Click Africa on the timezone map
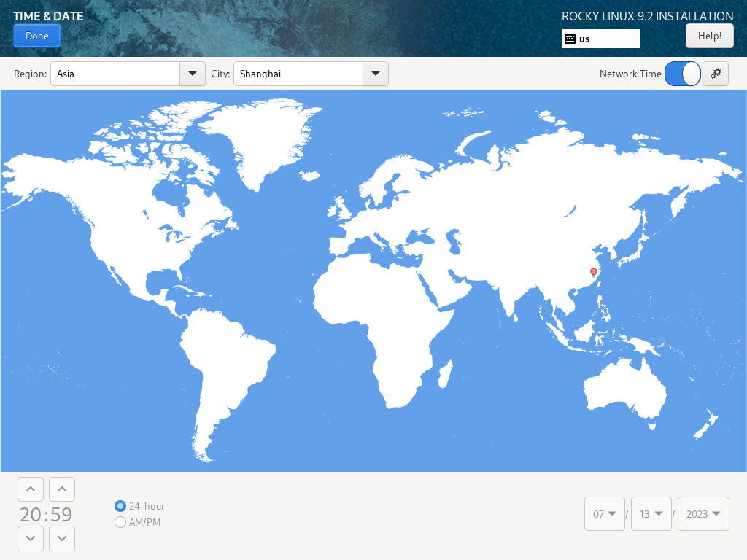The image size is (747, 560). 381,324
